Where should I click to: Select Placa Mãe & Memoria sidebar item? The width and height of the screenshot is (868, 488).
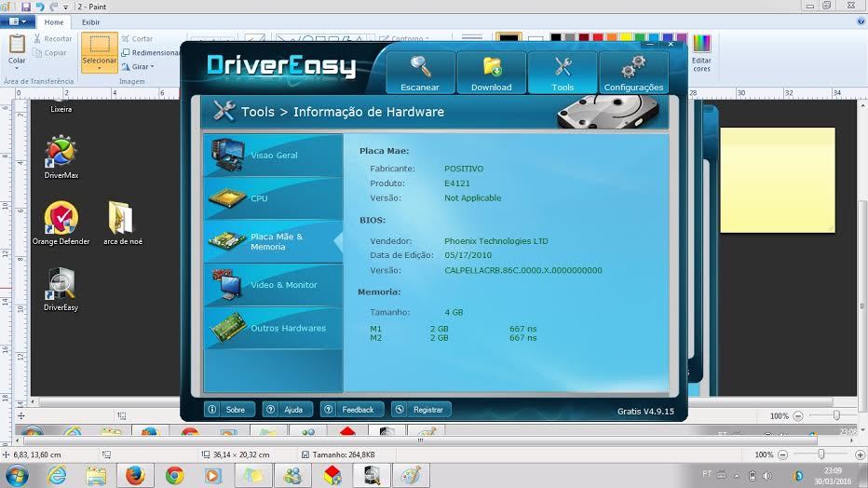point(274,242)
